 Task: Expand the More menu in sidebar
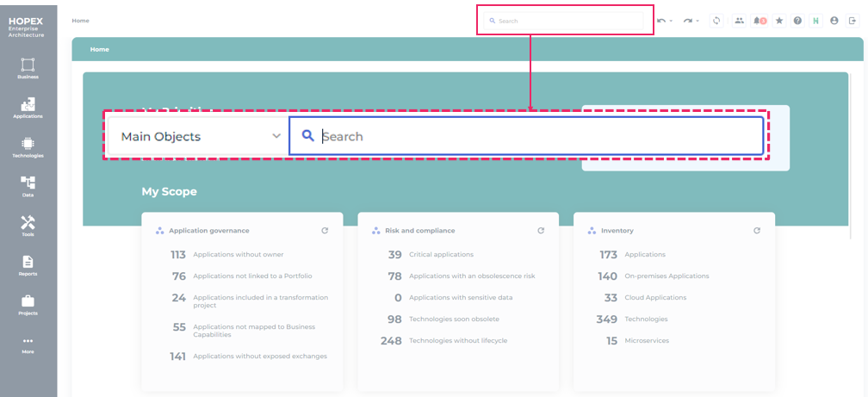[x=28, y=344]
